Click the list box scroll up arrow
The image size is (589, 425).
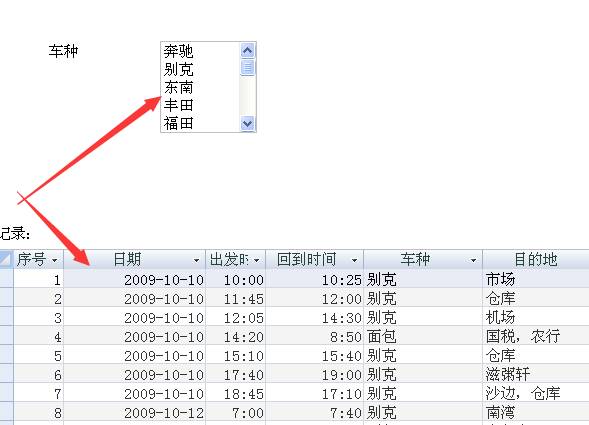coord(247,50)
